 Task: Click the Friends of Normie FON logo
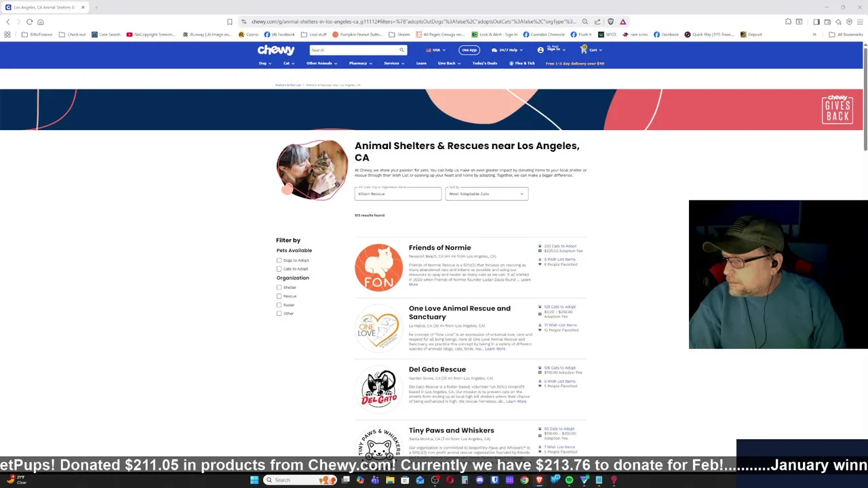tap(378, 268)
